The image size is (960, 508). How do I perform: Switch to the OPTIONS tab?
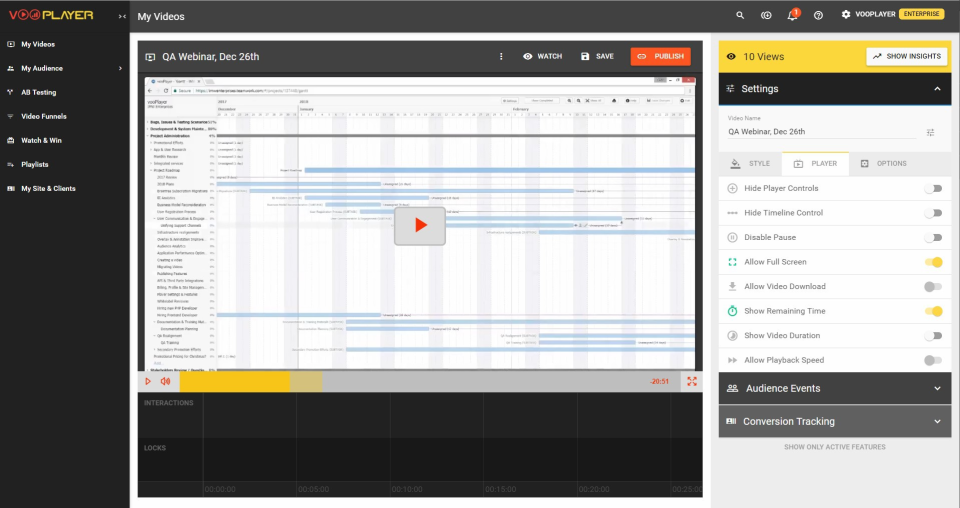pos(883,163)
